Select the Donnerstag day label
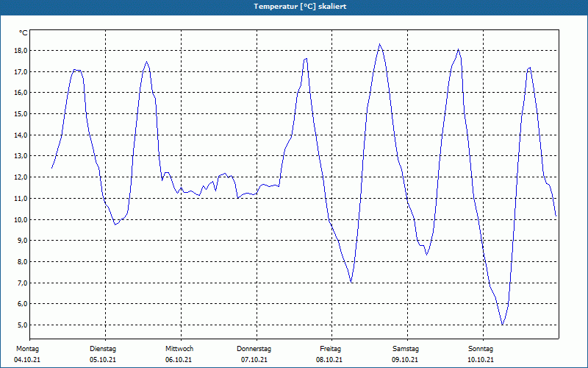Viewport: 588px width, 368px height. (x=254, y=349)
